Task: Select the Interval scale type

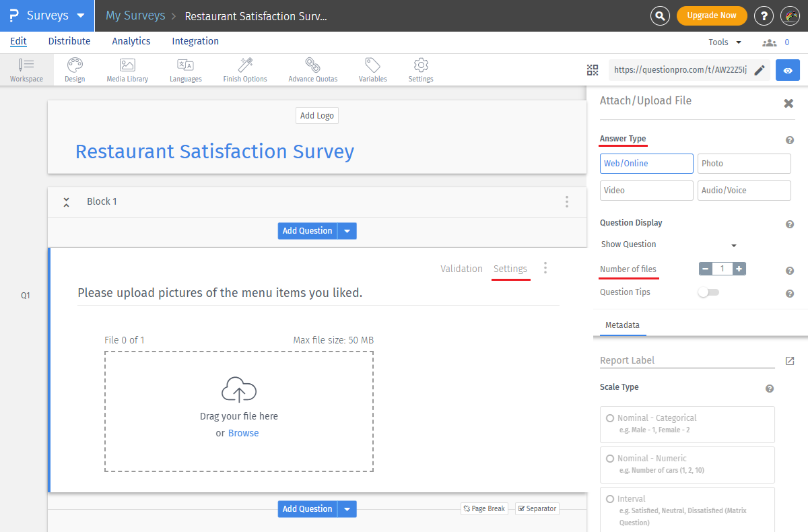Action: click(x=610, y=499)
